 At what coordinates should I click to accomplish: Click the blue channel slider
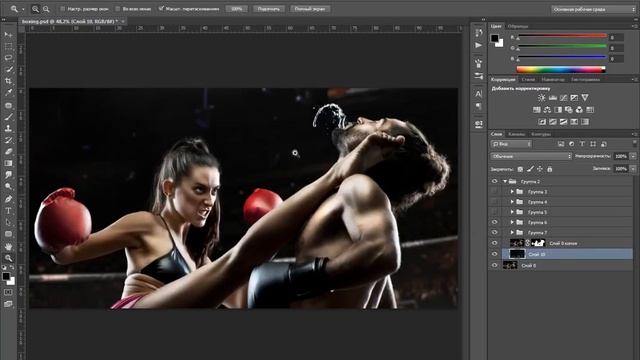click(x=562, y=58)
